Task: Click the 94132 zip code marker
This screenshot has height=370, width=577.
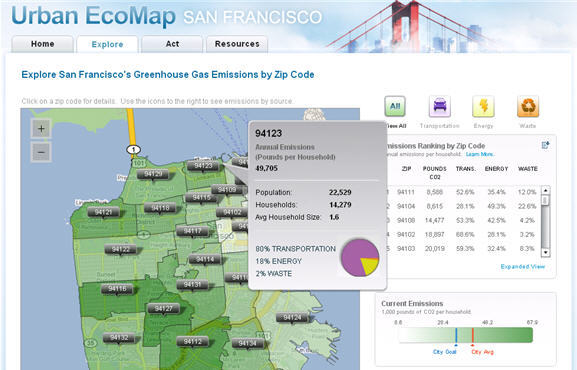Action: 118,338
